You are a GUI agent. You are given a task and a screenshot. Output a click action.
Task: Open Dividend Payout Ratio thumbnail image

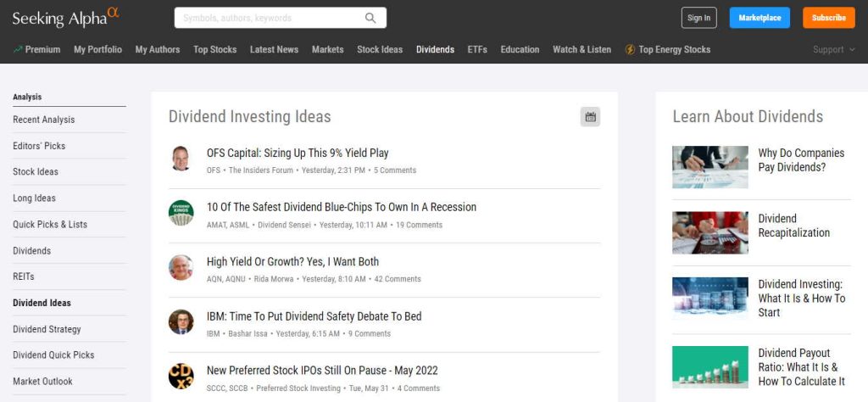tap(710, 367)
